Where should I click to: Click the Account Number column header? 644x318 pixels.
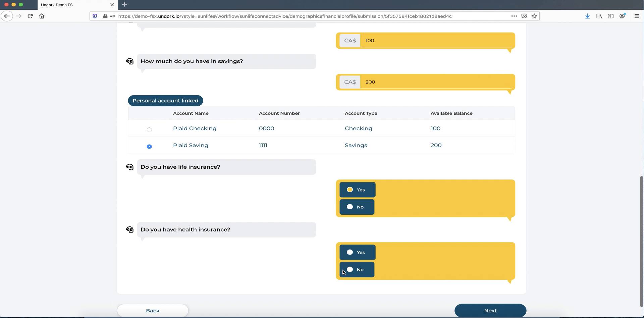[279, 113]
